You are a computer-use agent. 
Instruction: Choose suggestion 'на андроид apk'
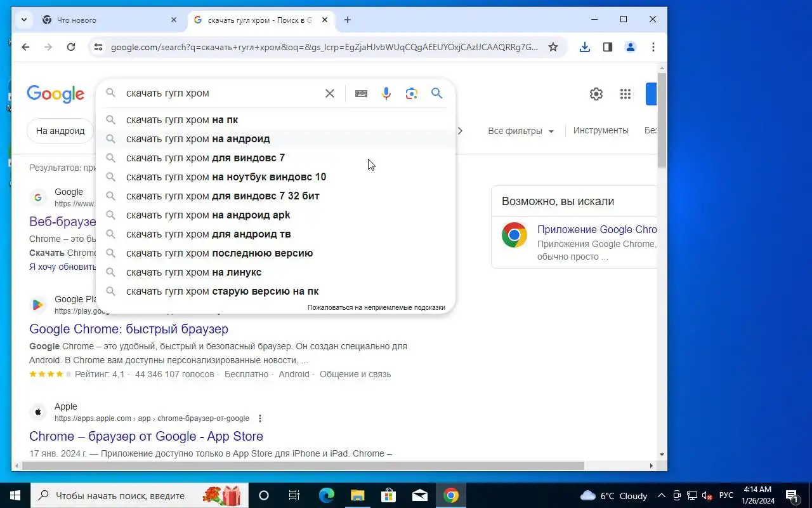pyautogui.click(x=275, y=215)
